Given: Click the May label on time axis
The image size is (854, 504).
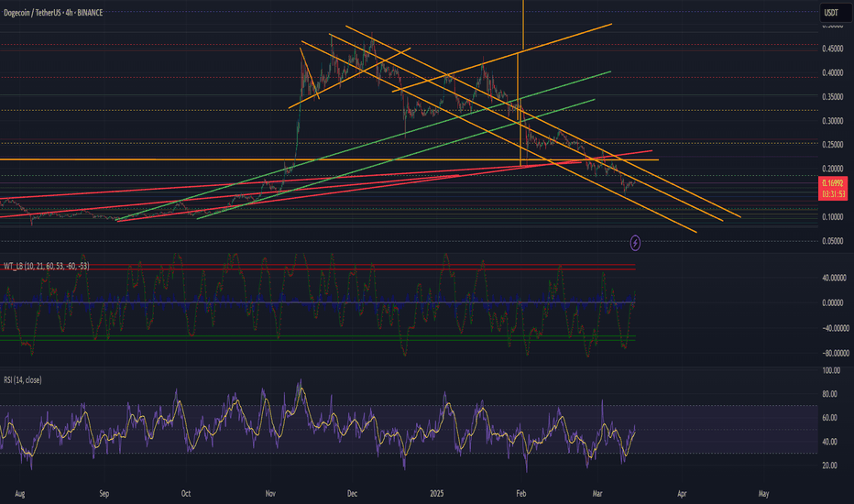Looking at the screenshot, I should (763, 494).
